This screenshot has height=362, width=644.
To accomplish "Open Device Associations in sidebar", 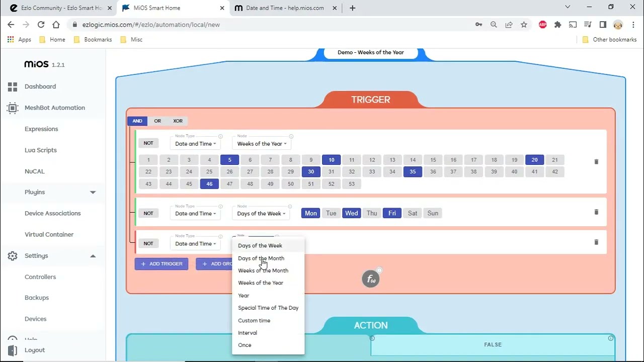I will click(53, 213).
